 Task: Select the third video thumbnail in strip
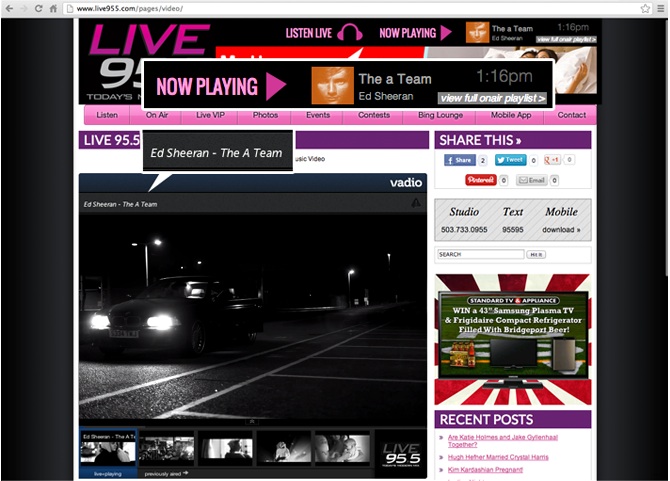click(226, 449)
